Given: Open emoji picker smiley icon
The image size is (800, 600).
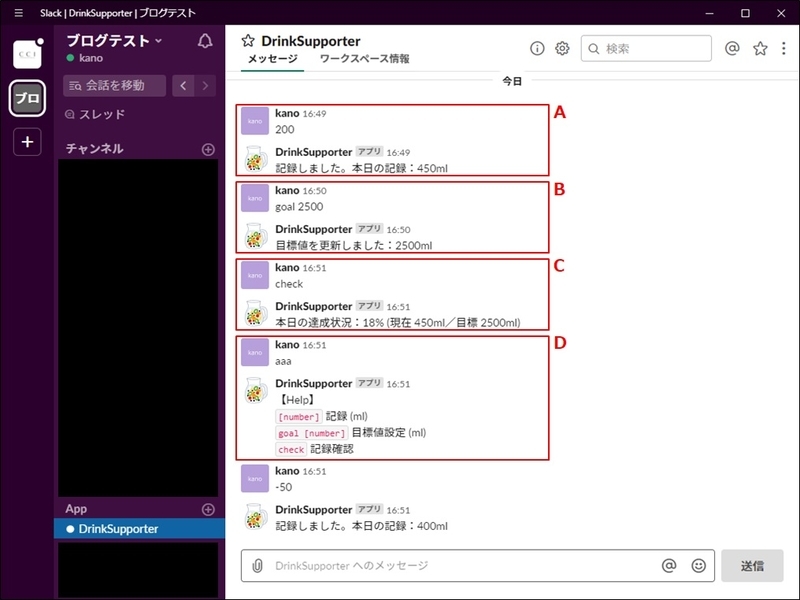Looking at the screenshot, I should [698, 565].
